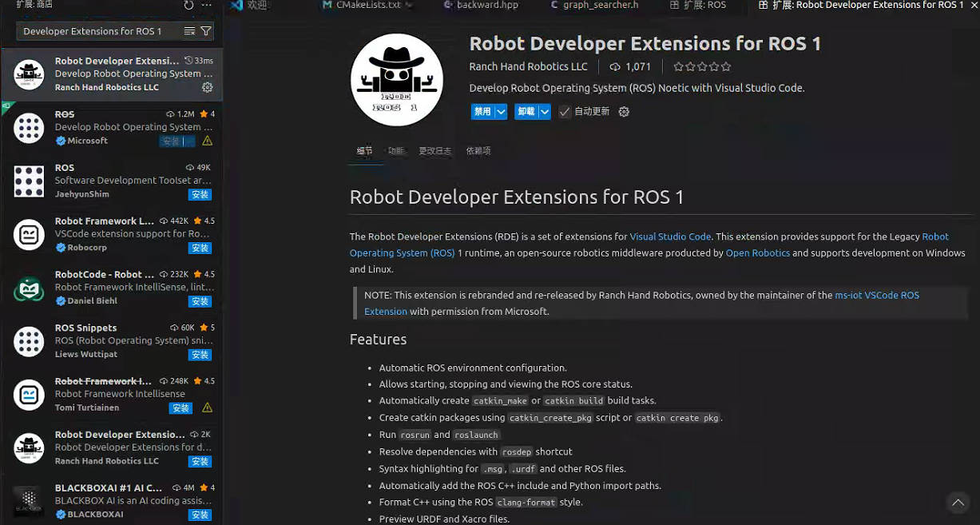Image resolution: width=980 pixels, height=525 pixels.
Task: Install the BLACKBOXAI extension
Action: [200, 515]
